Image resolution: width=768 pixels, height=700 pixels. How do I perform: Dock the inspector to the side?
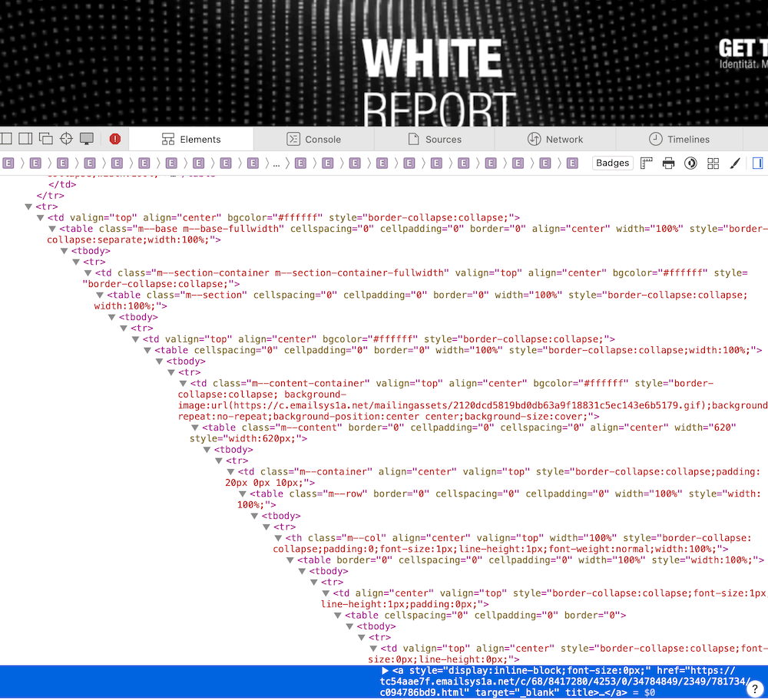(25, 139)
